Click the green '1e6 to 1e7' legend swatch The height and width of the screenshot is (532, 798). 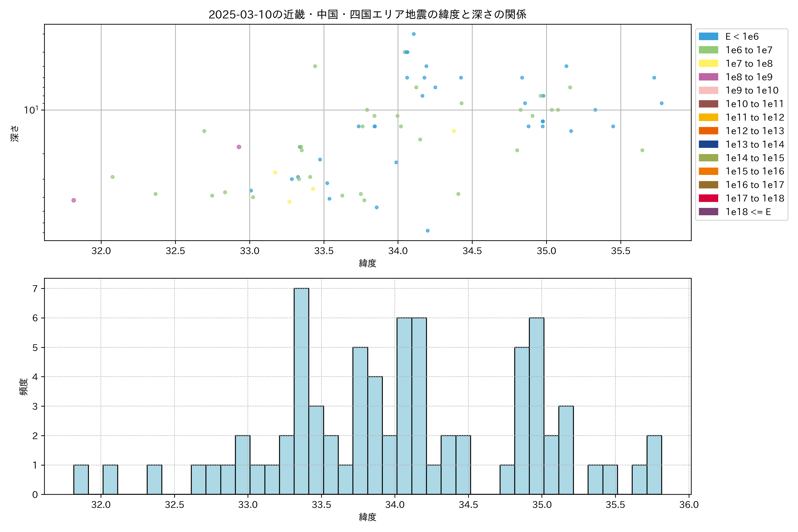(708, 50)
